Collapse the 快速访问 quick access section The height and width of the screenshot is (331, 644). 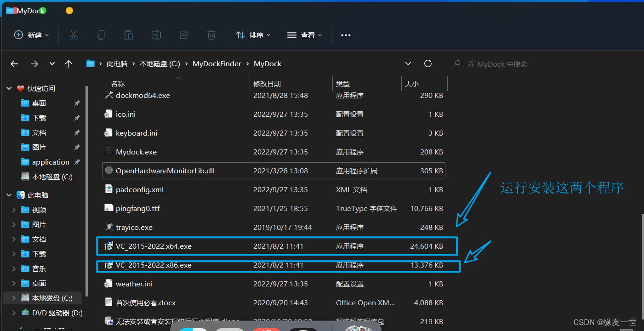[x=9, y=88]
